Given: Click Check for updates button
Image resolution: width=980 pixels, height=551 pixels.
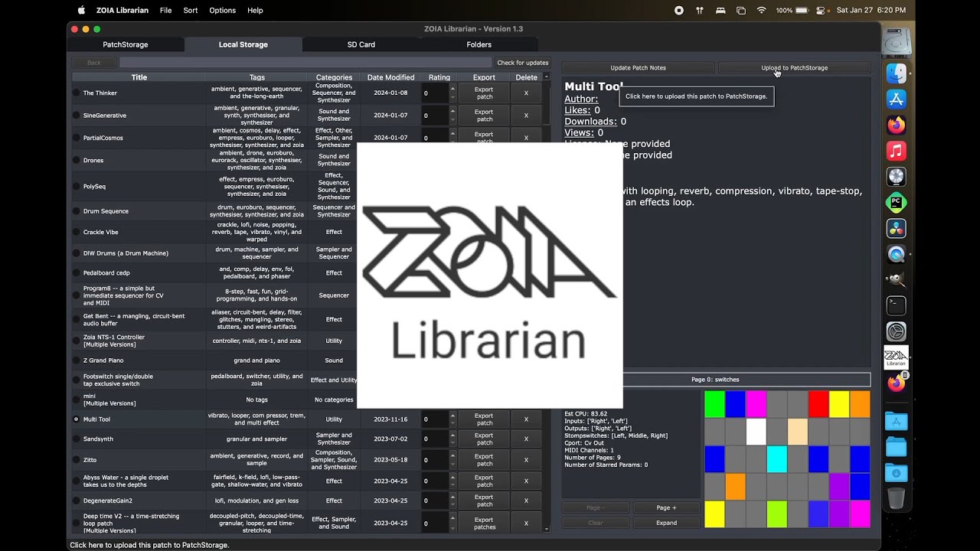Looking at the screenshot, I should [x=523, y=63].
